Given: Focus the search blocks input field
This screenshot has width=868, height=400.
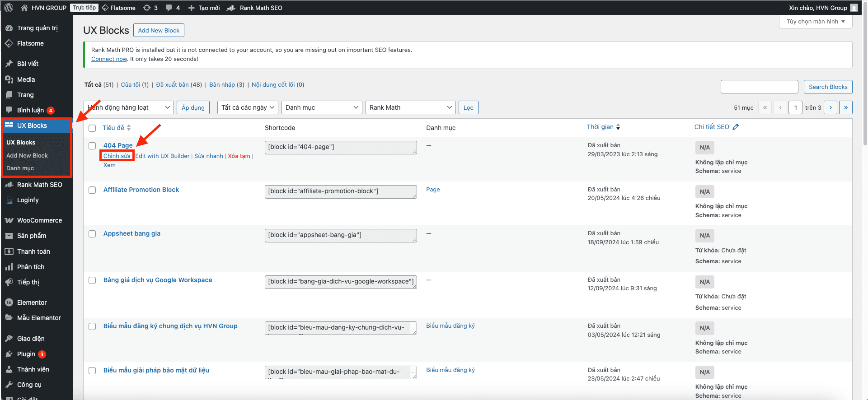Looking at the screenshot, I should [x=759, y=87].
